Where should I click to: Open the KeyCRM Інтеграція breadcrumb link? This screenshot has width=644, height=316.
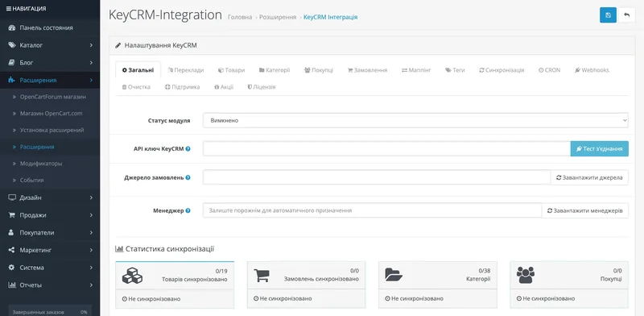pos(331,17)
